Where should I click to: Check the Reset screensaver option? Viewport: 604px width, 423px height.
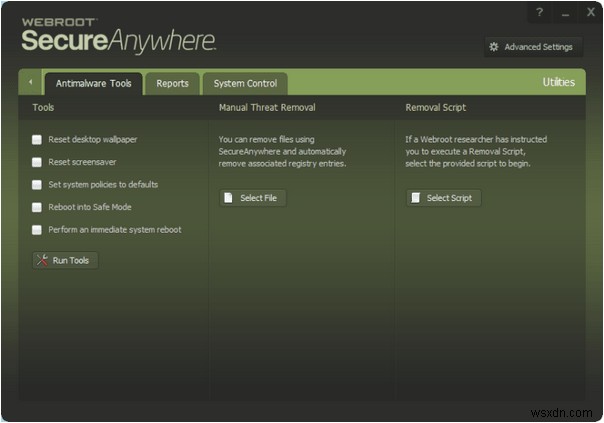pos(37,162)
